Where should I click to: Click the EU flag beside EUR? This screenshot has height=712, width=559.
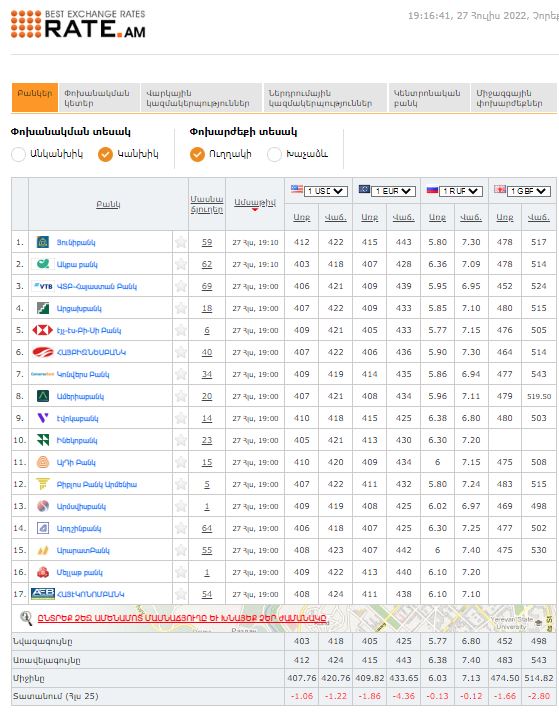click(x=364, y=189)
